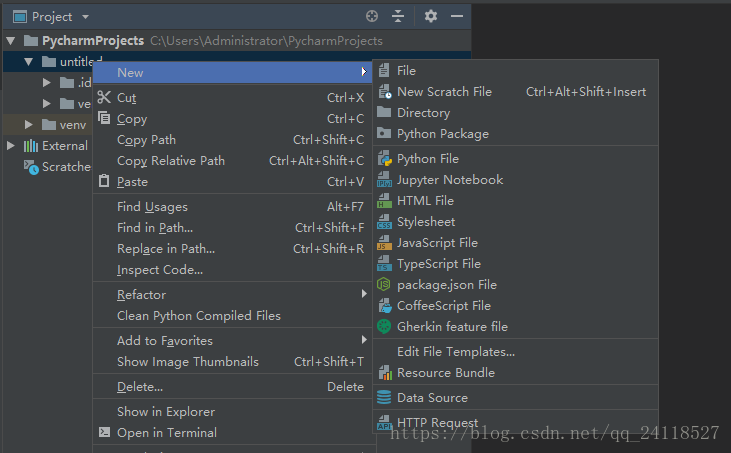Click the TypeScript File icon

pos(384,263)
